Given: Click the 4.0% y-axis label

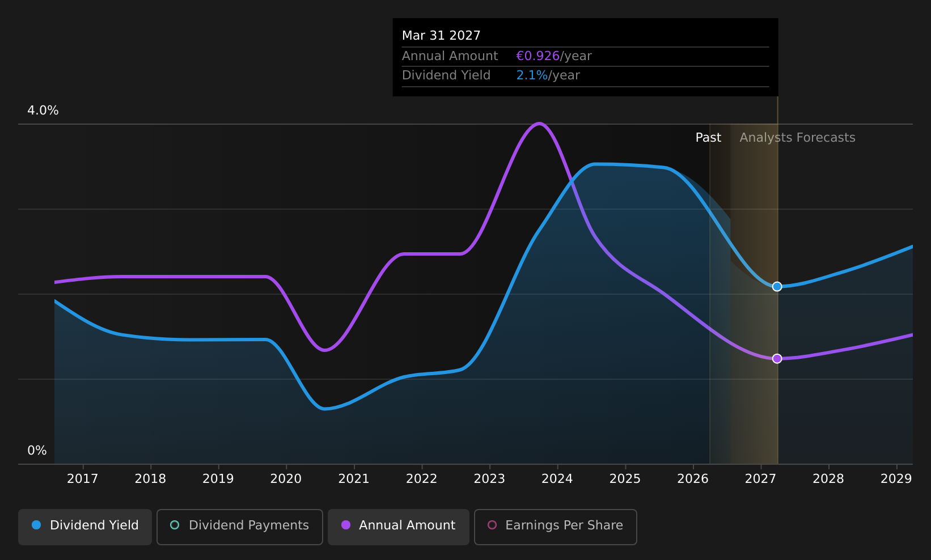Looking at the screenshot, I should click(x=43, y=111).
